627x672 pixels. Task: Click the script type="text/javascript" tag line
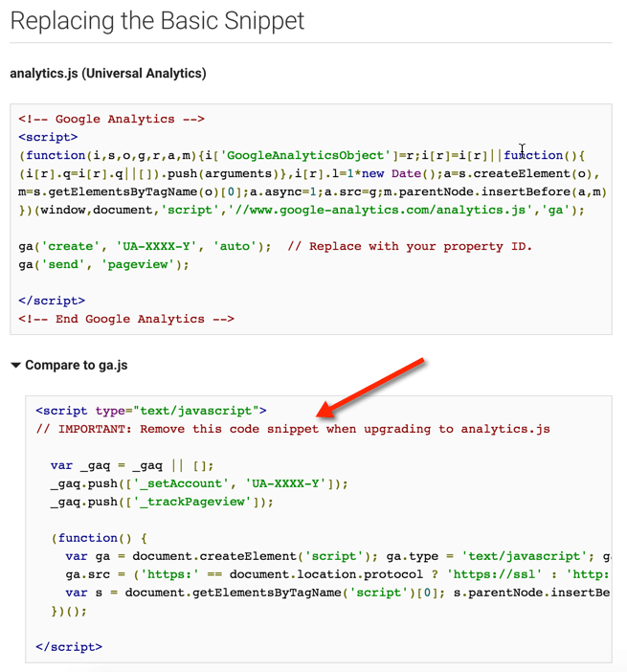pyautogui.click(x=151, y=411)
